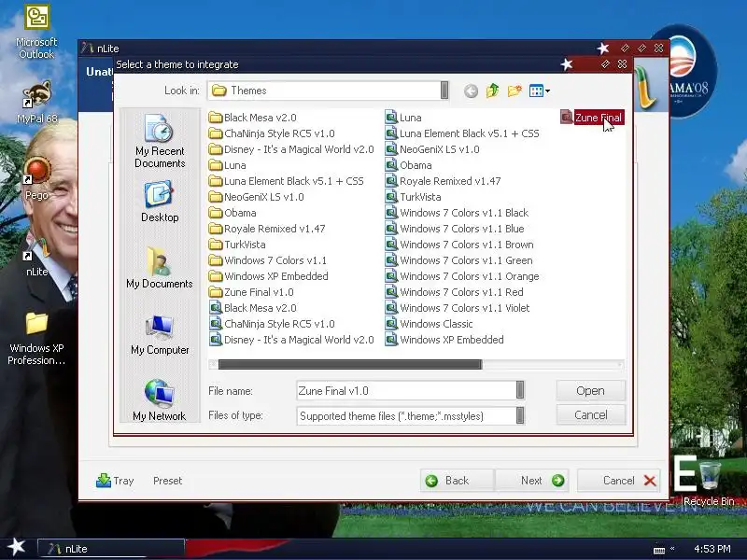The image size is (747, 560).
Task: Select the TurkVista folder
Action: [x=237, y=245]
